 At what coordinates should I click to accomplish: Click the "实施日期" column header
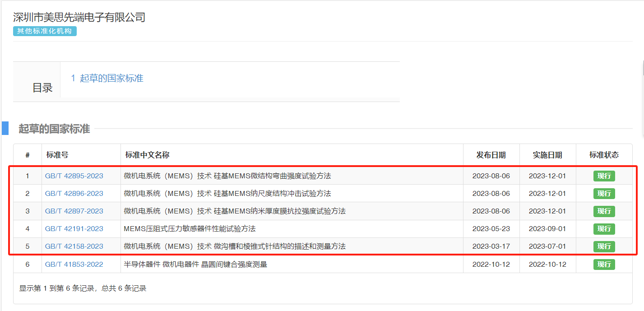pyautogui.click(x=547, y=155)
